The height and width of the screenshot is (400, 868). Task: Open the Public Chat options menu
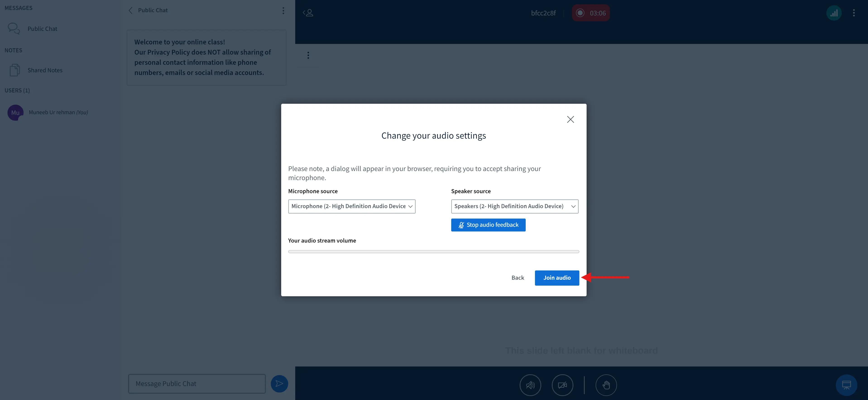283,10
